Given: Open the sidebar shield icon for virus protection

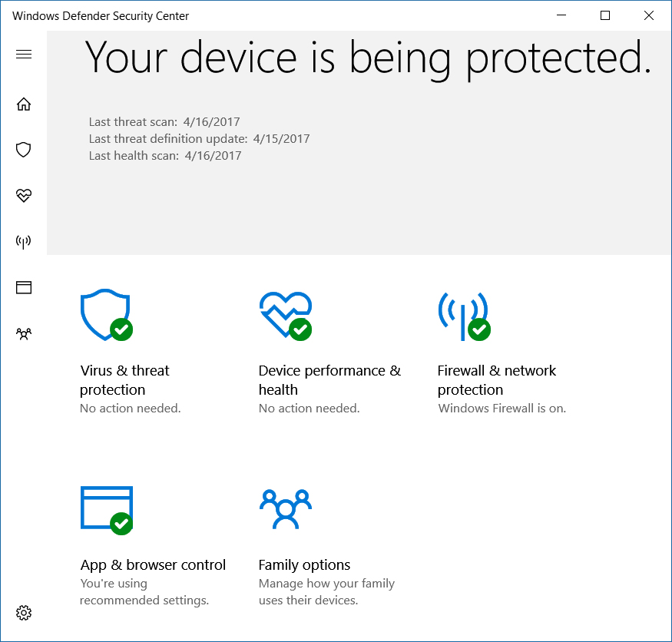Looking at the screenshot, I should tap(24, 150).
